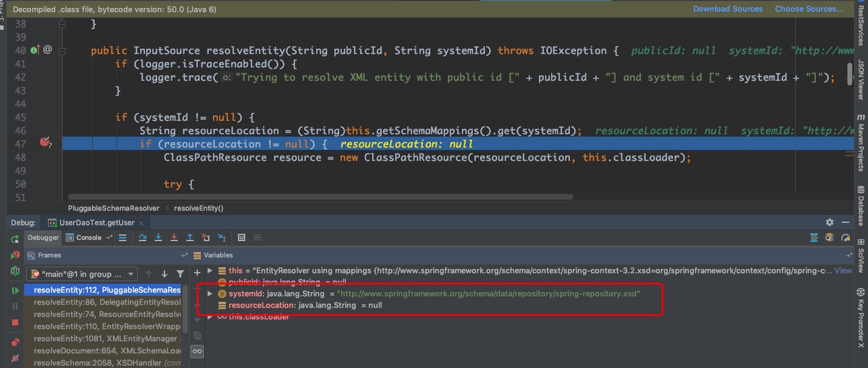The image size is (868, 368).
Task: Click Show Execution Point icon
Action: pos(123,237)
